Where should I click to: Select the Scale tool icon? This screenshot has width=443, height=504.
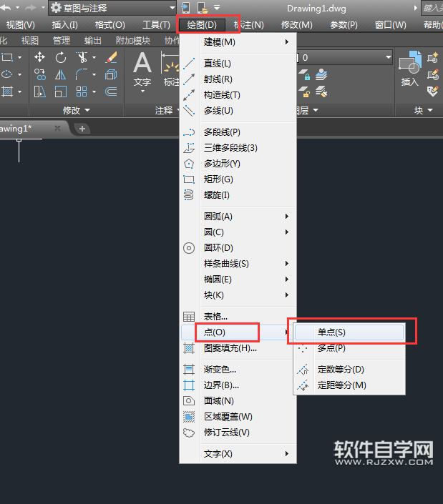61,92
